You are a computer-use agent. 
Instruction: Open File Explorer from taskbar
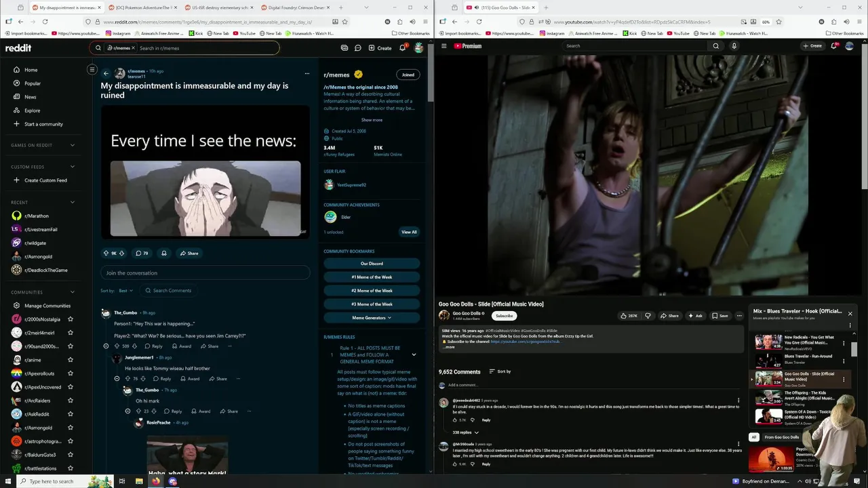139,481
